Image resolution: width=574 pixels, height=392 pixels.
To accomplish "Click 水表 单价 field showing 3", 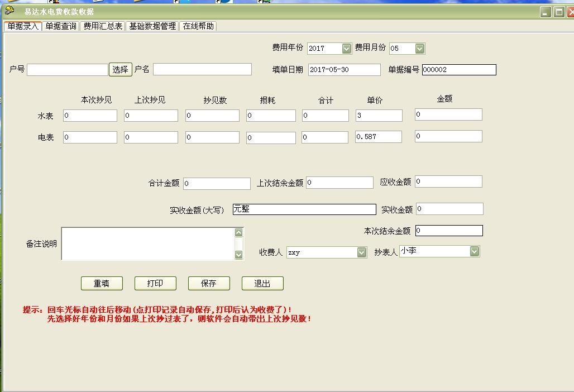I will 379,115.
